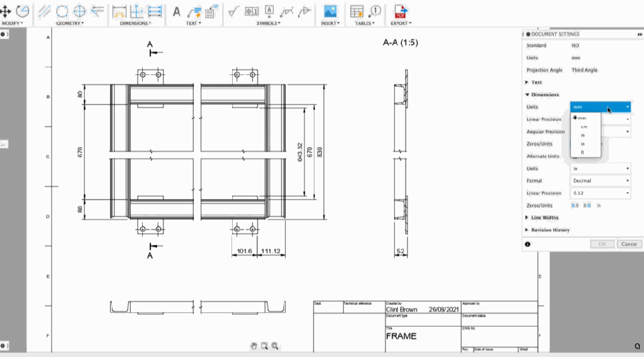Click the Rotate tool icon
The height and width of the screenshot is (357, 644).
[x=23, y=11]
